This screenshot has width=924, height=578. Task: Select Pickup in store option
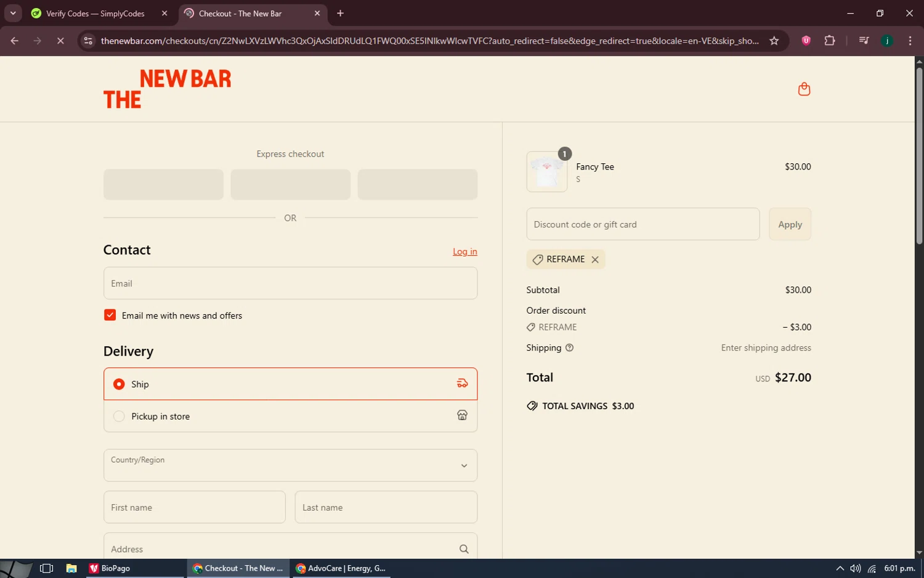pos(290,416)
